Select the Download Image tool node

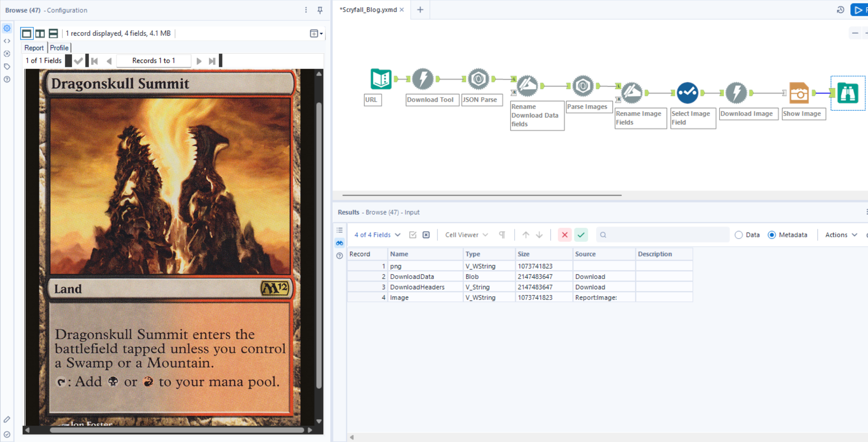(x=736, y=93)
